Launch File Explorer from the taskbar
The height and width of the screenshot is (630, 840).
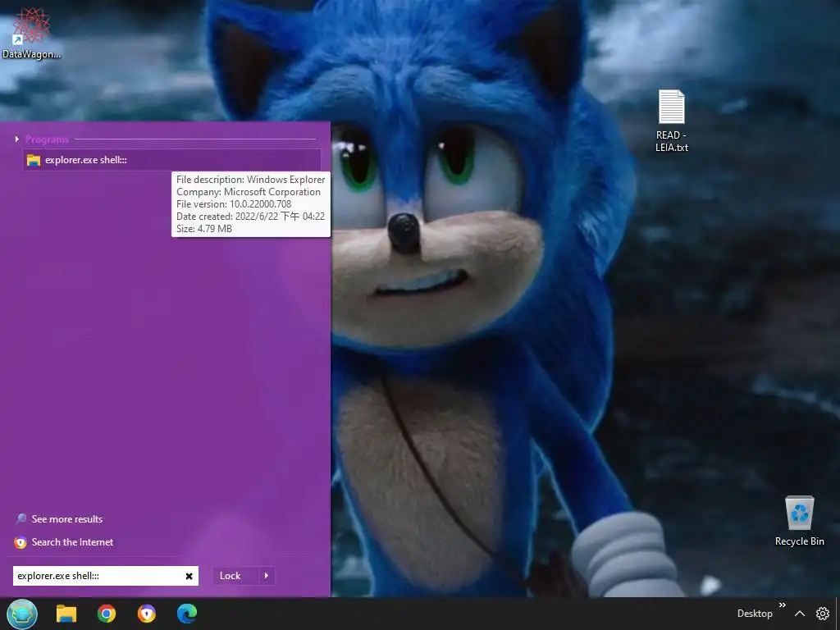pos(66,614)
